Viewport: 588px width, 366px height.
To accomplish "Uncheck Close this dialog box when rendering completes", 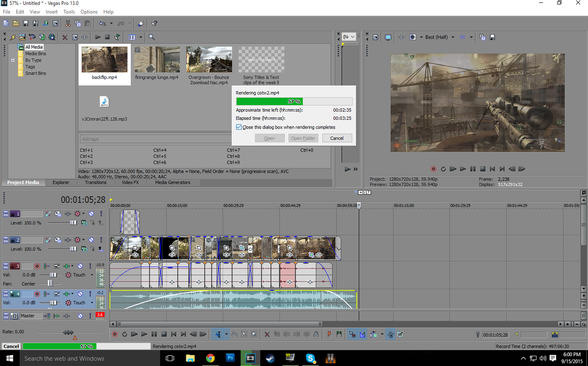I will click(239, 127).
